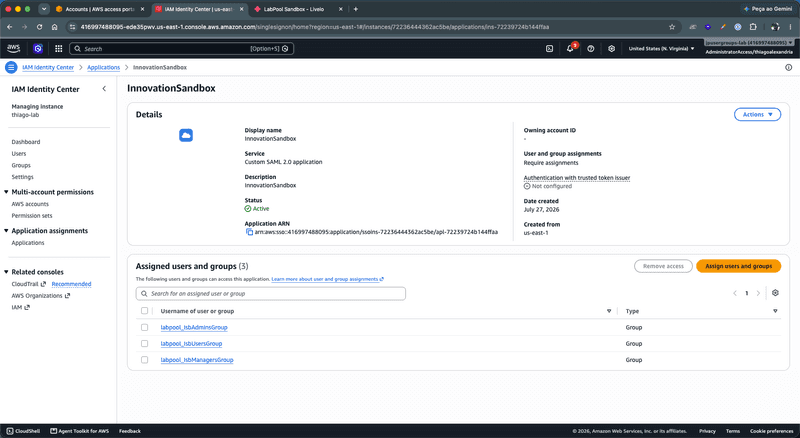
Task: Copy the Application ARN icon
Action: (249, 232)
